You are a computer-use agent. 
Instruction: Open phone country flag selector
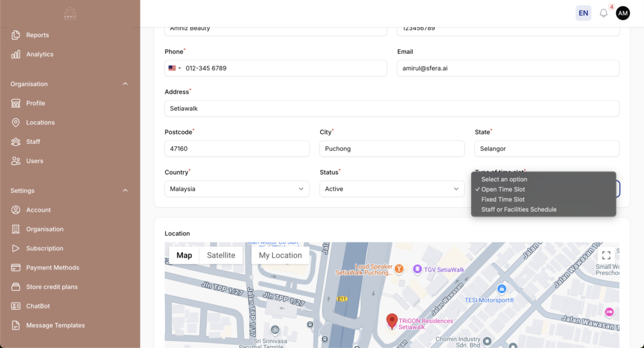pyautogui.click(x=173, y=68)
